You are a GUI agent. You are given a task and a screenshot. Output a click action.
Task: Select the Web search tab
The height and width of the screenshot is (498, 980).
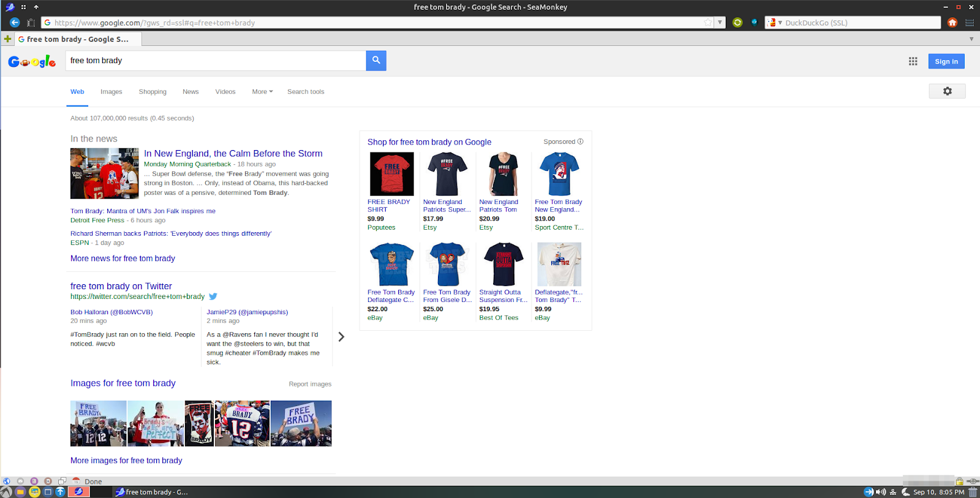77,92
